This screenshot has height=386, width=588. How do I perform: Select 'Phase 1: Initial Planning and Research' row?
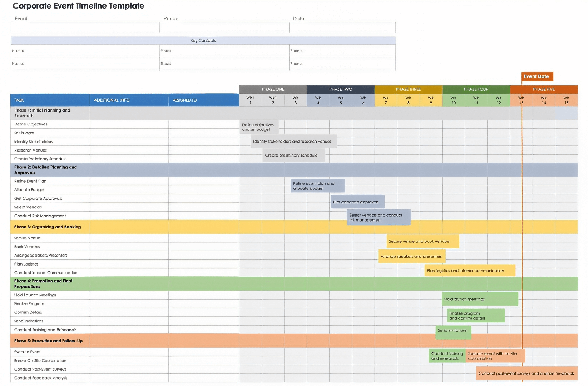point(294,113)
